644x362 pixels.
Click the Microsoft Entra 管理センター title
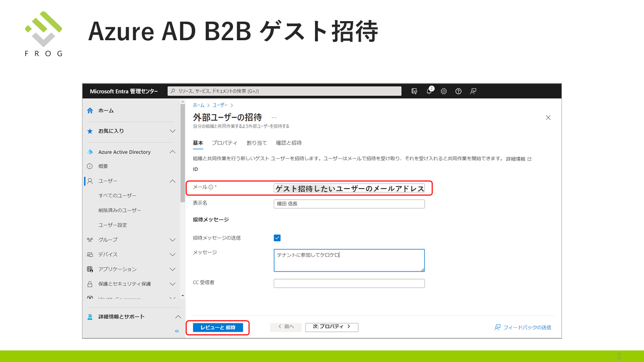pyautogui.click(x=124, y=91)
